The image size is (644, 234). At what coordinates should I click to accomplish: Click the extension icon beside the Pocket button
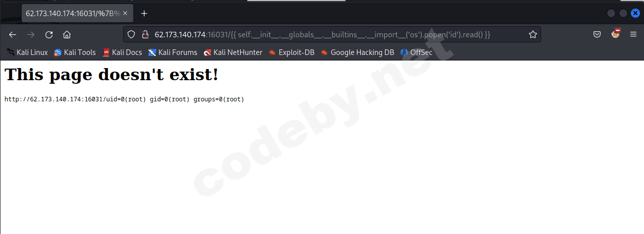616,34
